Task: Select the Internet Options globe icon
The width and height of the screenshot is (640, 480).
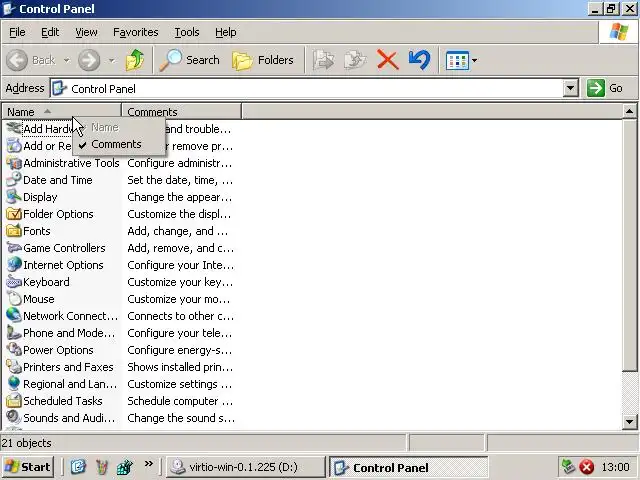Action: click(x=13, y=265)
